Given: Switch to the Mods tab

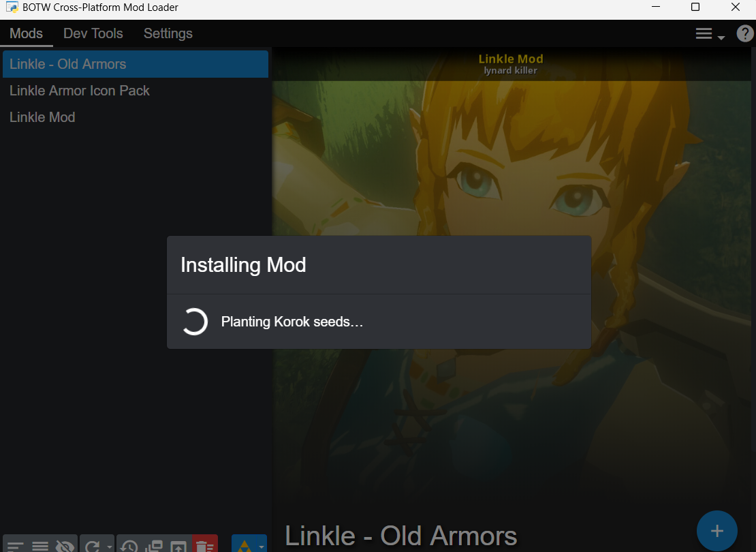Looking at the screenshot, I should (x=26, y=33).
